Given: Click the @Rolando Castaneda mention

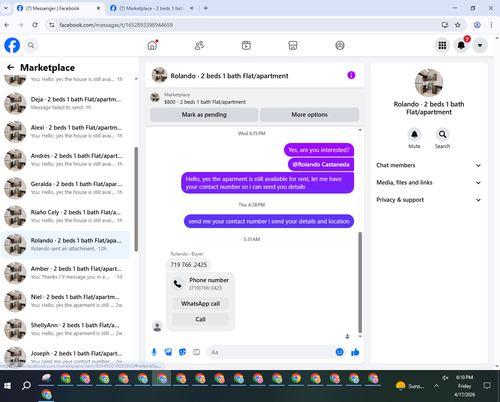Looking at the screenshot, I should coord(321,164).
